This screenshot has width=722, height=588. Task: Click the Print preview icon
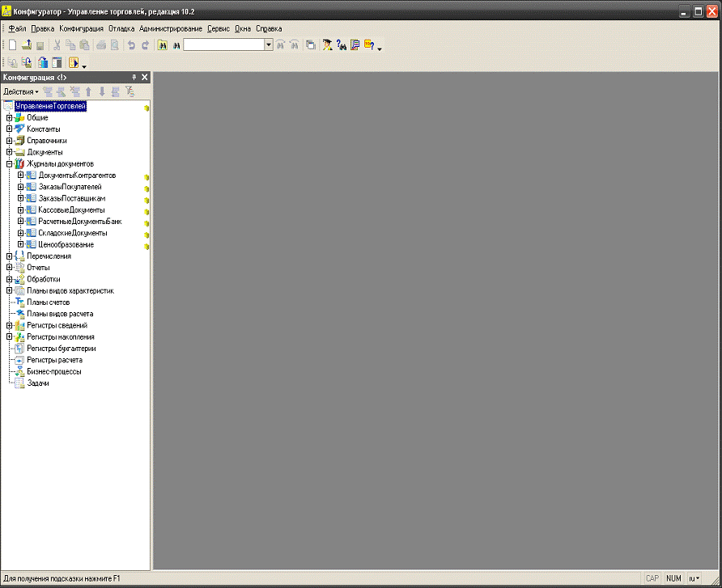(115, 44)
